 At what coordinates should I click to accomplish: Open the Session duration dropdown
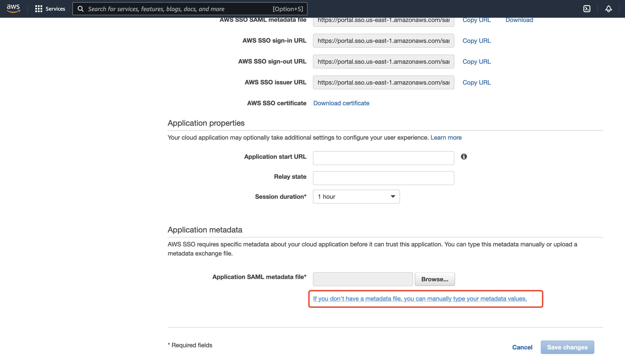point(356,197)
